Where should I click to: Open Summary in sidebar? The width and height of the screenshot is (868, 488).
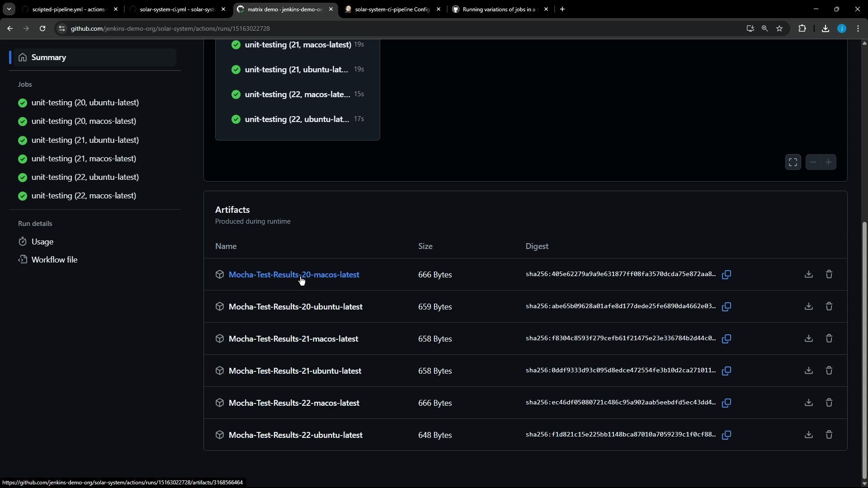click(x=95, y=57)
